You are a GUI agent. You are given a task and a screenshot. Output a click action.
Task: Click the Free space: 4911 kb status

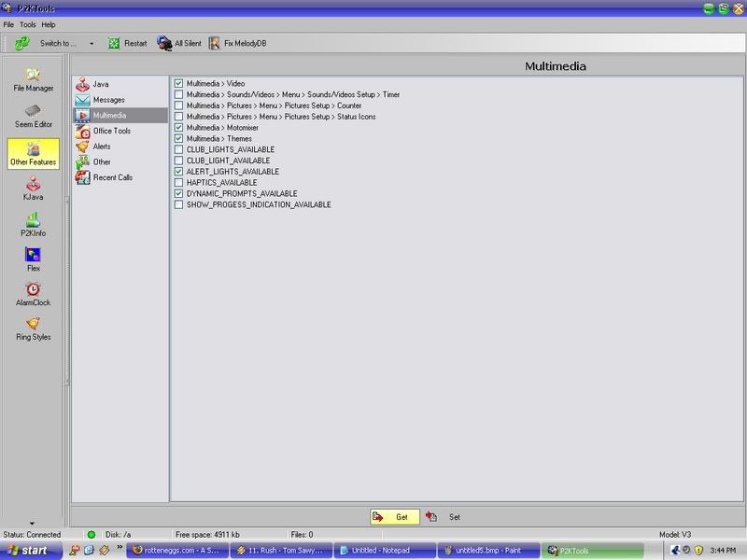207,535
